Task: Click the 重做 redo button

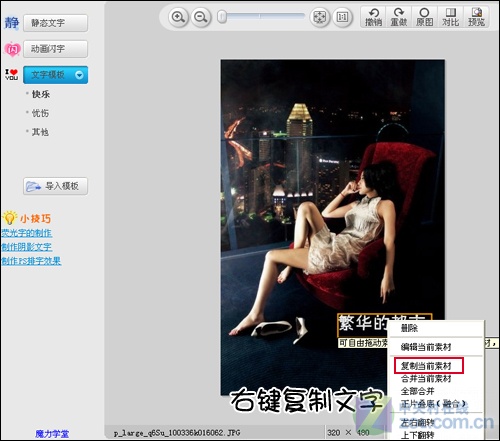Action: [x=399, y=17]
